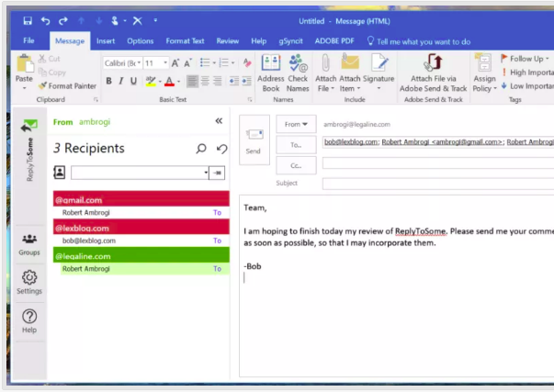
Task: Open the gSyncit tab
Action: click(290, 41)
